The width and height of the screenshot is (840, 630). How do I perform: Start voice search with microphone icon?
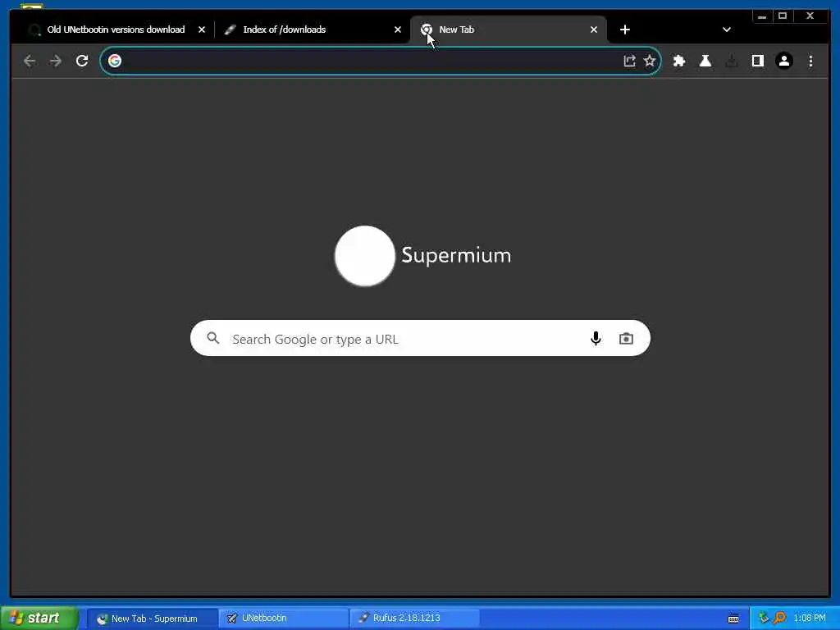click(x=596, y=339)
